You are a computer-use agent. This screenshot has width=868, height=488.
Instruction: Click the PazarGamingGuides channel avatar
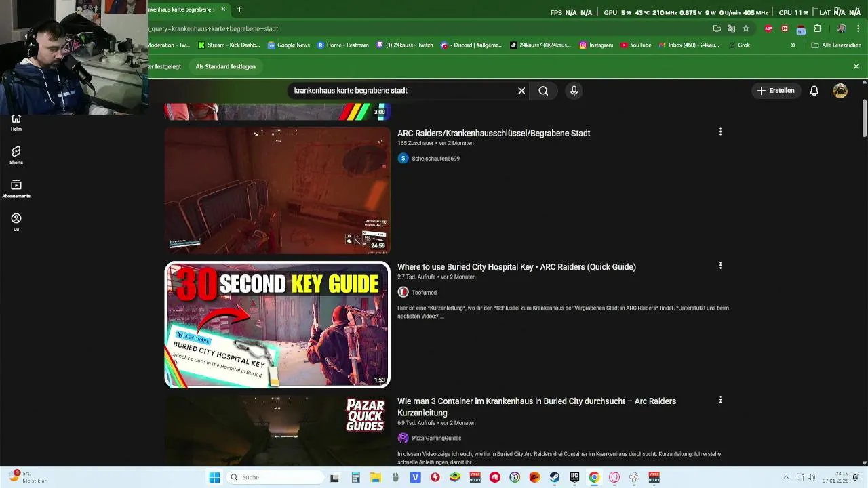coord(403,438)
